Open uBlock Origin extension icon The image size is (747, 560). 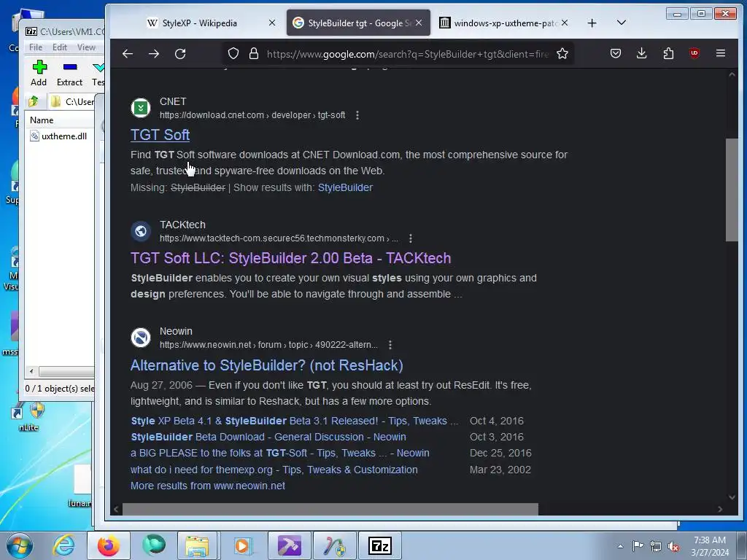[694, 54]
